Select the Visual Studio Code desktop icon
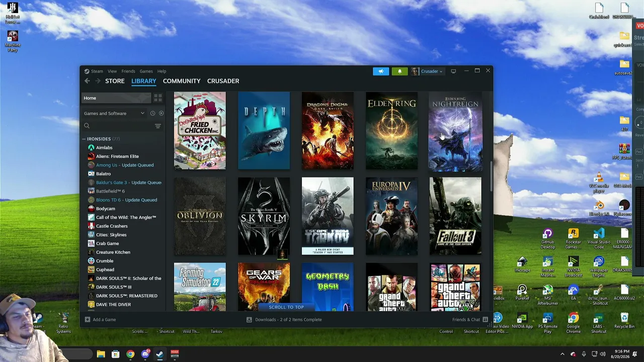Viewport: 644px width, 362px height. pos(599,239)
